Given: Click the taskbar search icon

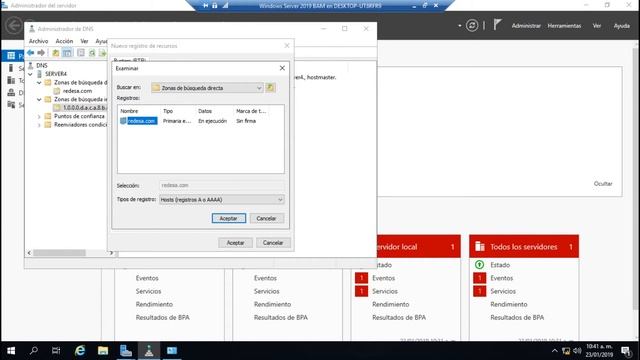Looking at the screenshot, I should tap(34, 351).
